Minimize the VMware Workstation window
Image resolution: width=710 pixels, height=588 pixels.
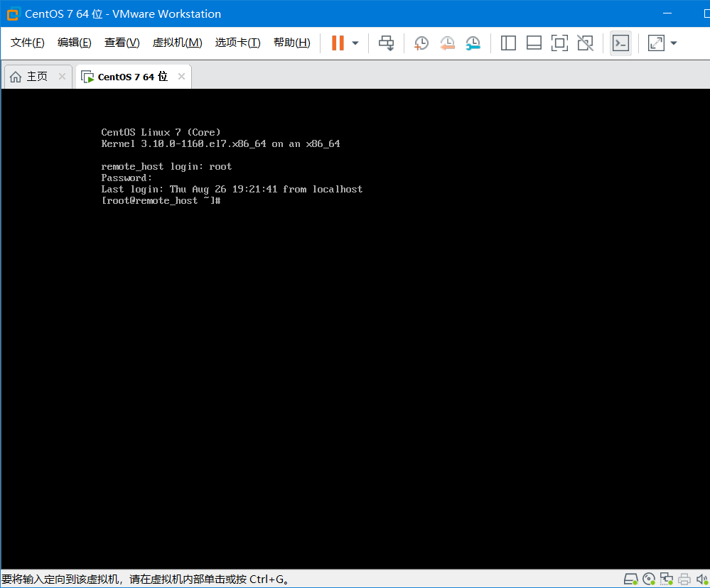point(667,13)
